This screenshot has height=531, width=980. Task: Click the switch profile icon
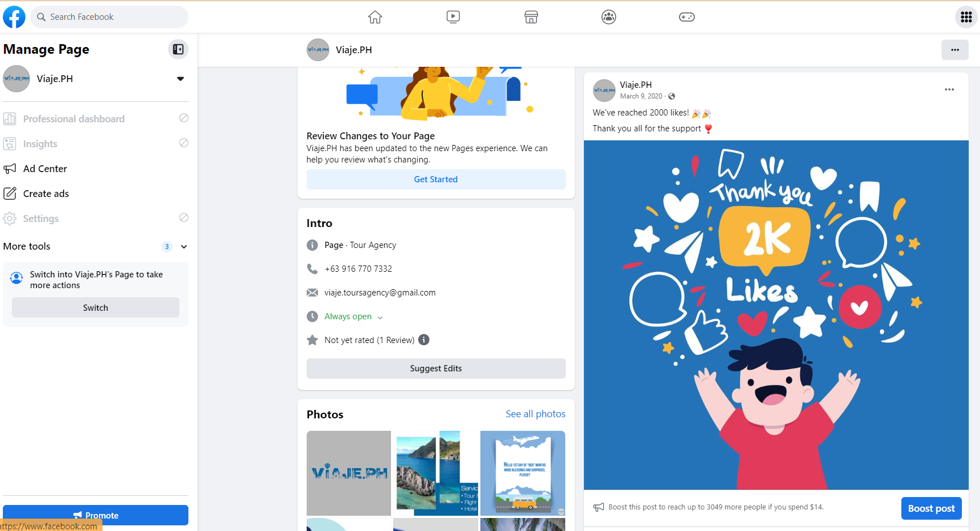click(17, 277)
